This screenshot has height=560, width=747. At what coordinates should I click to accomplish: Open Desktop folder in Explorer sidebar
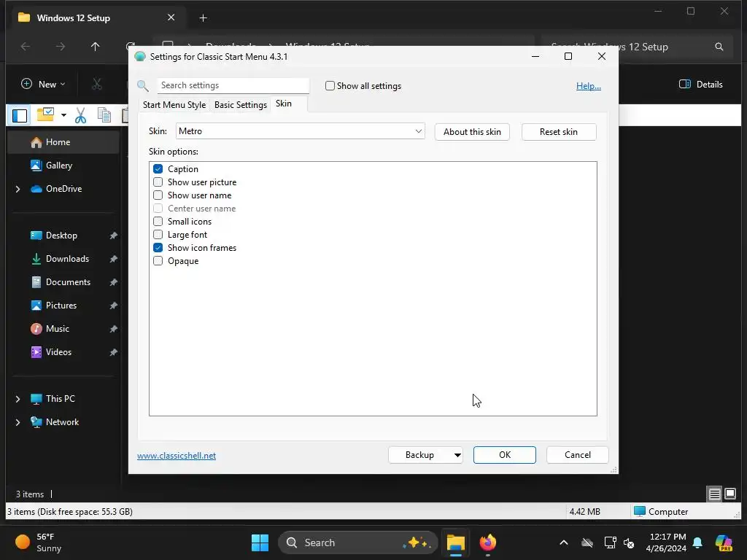(63, 236)
